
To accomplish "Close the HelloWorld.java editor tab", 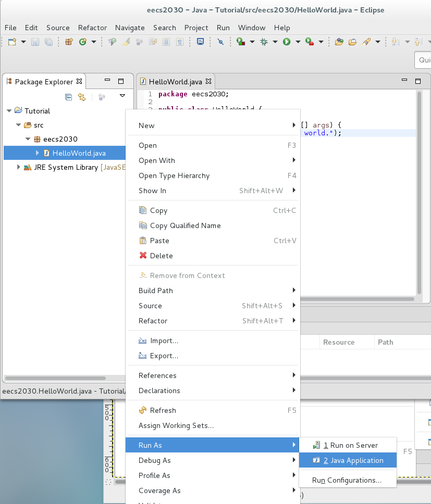I will 208,81.
